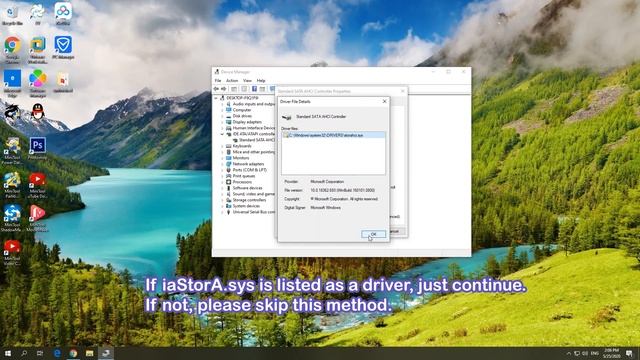The height and width of the screenshot is (360, 640).
Task: Expand the Display adapters category
Action: (222, 122)
